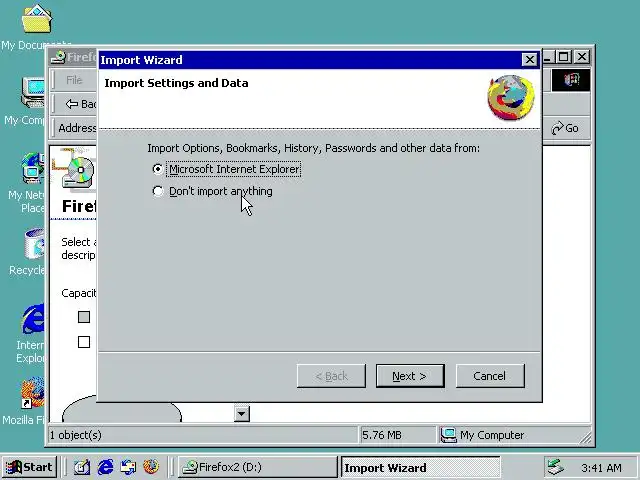Click the Next button in Import Wizard
640x480 pixels.
tap(410, 376)
